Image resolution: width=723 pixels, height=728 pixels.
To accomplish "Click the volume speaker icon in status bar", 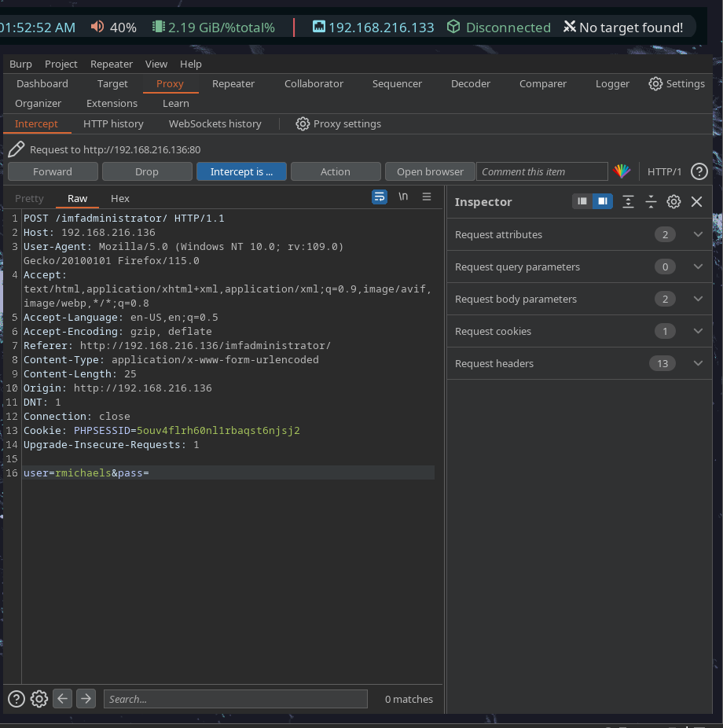I will click(x=97, y=27).
